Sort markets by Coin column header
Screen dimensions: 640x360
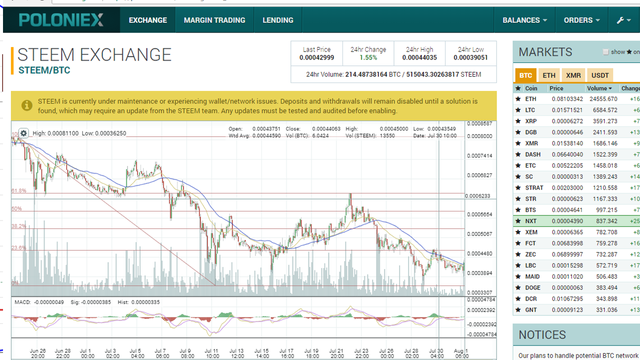[531, 88]
